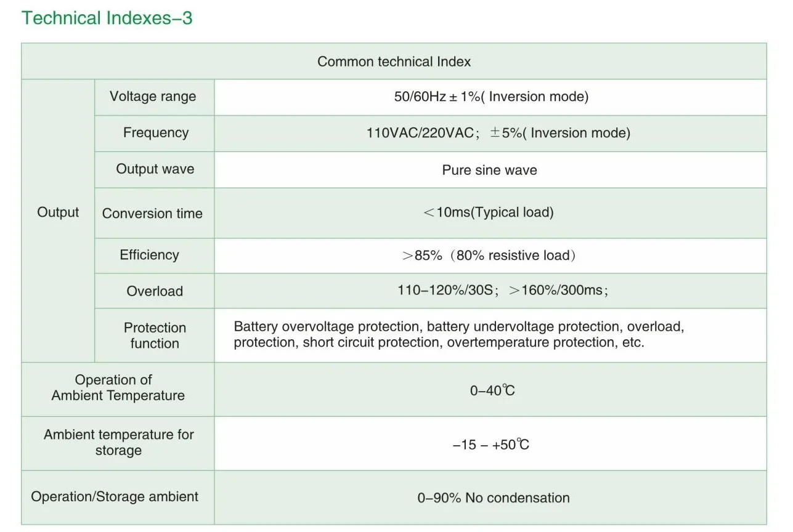The height and width of the screenshot is (532, 793).
Task: Click the -15 - +50℃ storage value
Action: pyautogui.click(x=490, y=444)
